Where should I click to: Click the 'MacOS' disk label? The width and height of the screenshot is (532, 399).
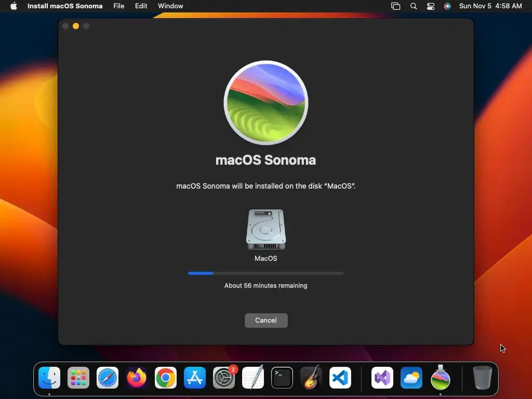tap(265, 259)
